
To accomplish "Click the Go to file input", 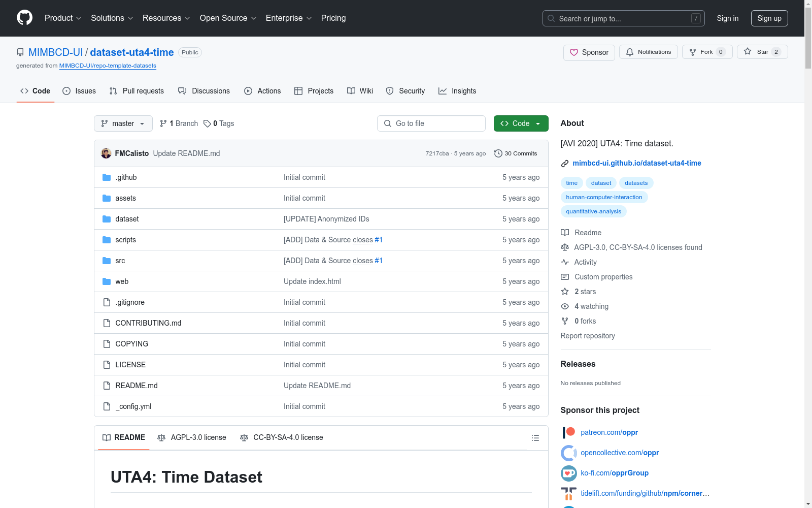I will (x=431, y=123).
